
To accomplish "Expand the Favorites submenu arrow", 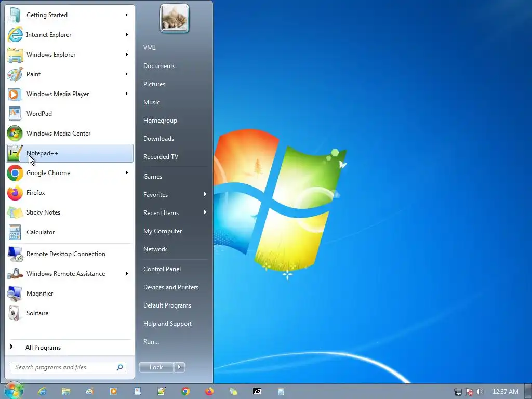I will [205, 194].
